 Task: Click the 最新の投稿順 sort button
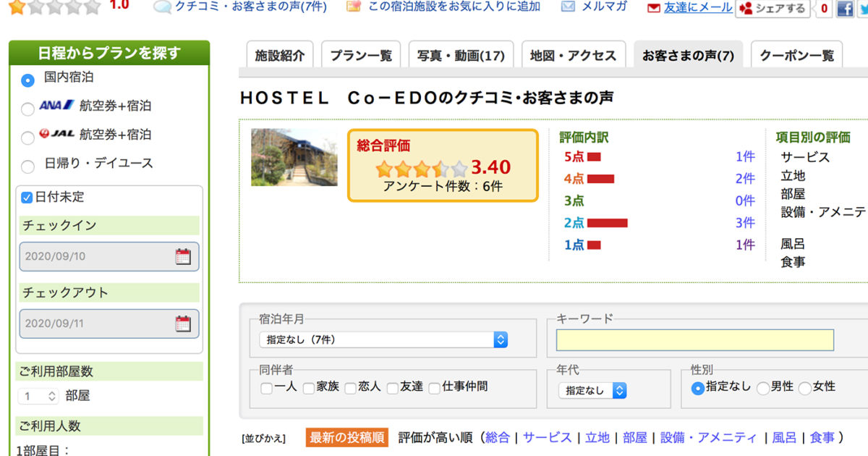pyautogui.click(x=348, y=437)
